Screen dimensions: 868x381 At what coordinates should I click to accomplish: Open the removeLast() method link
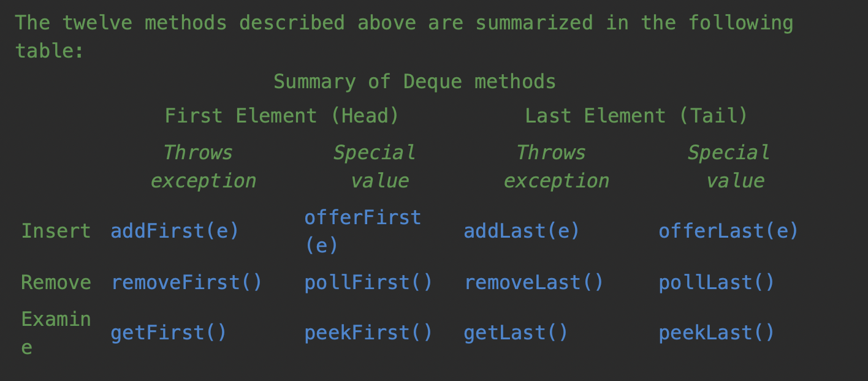[534, 282]
